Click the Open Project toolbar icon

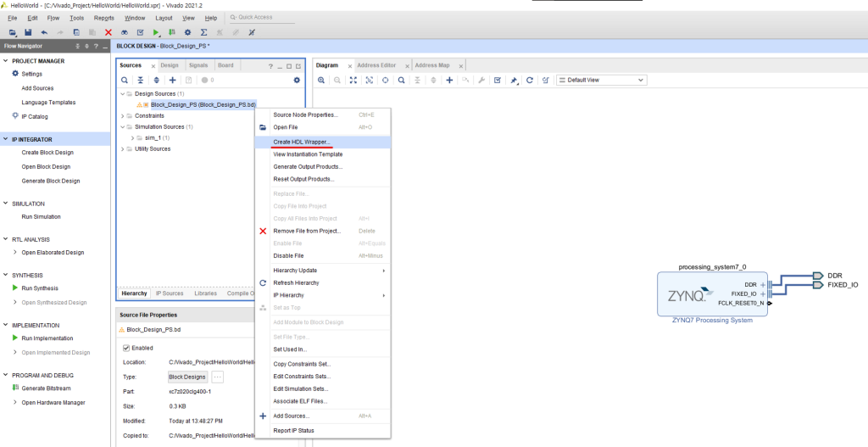[13, 33]
